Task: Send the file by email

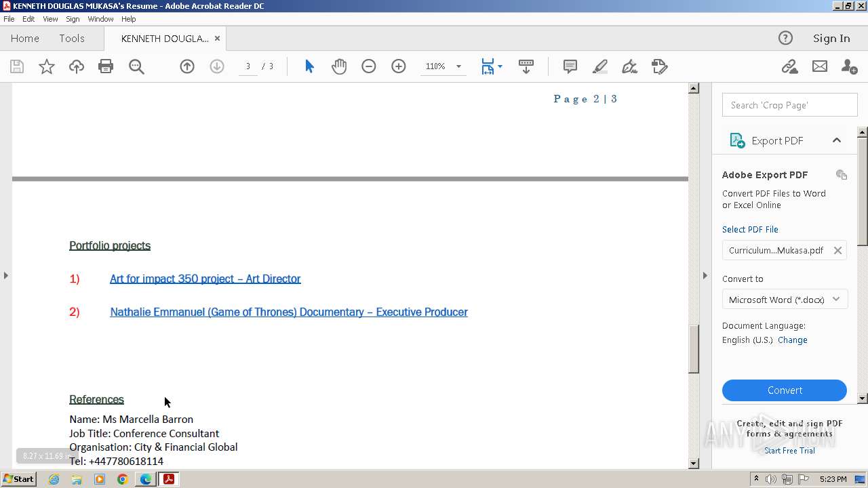Action: pos(820,66)
